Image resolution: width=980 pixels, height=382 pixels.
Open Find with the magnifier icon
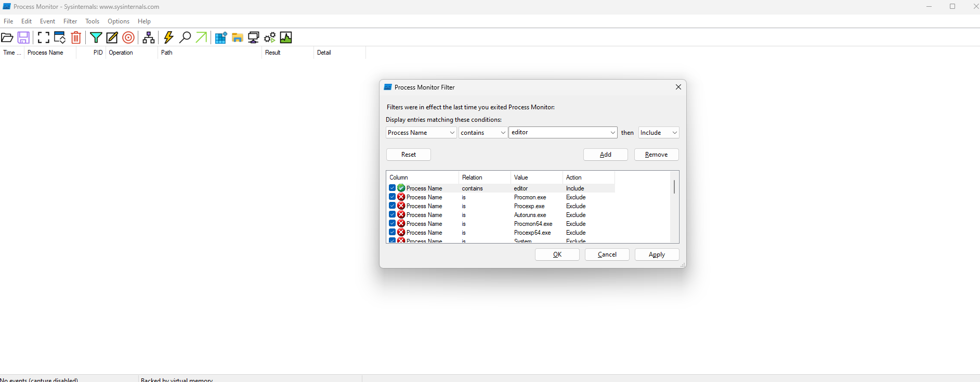coord(185,37)
